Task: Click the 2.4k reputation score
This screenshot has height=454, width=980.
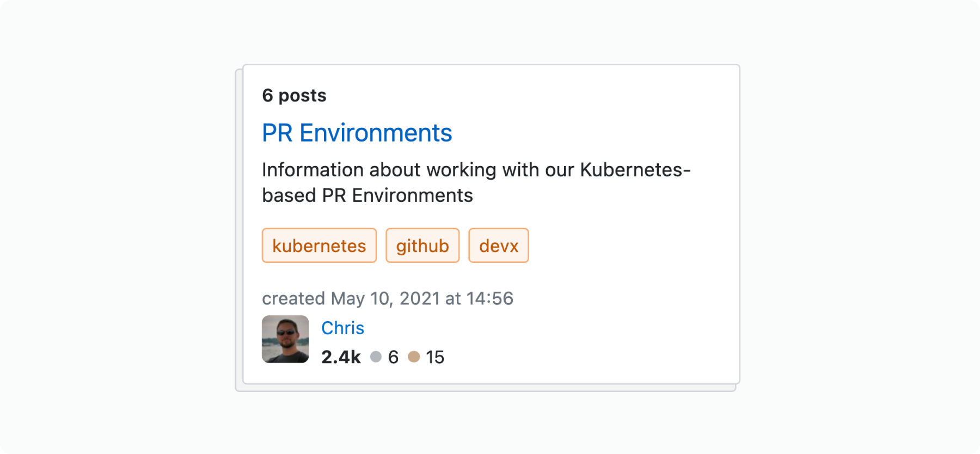Action: coord(341,357)
